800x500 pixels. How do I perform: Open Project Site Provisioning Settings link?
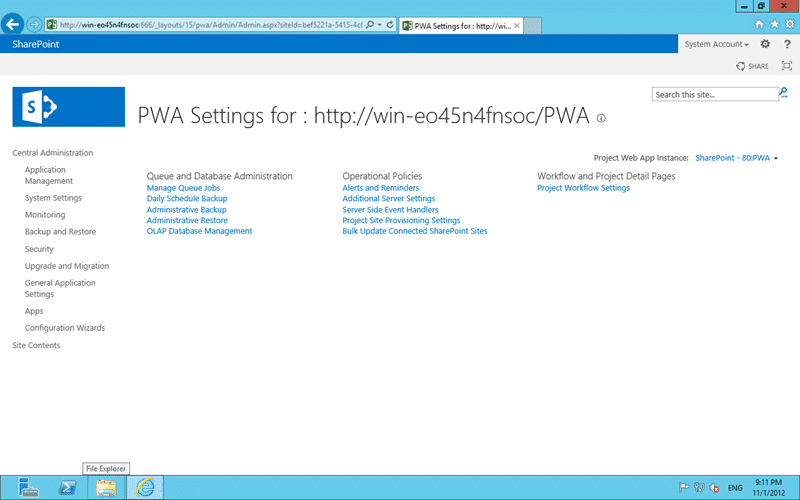pos(402,220)
